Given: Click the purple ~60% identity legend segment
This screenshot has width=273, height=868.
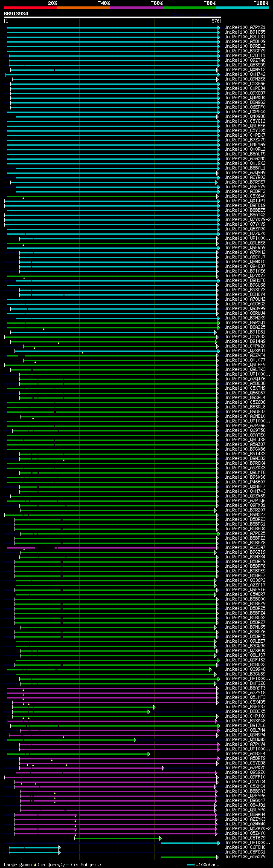Looking at the screenshot, I should (136, 8).
